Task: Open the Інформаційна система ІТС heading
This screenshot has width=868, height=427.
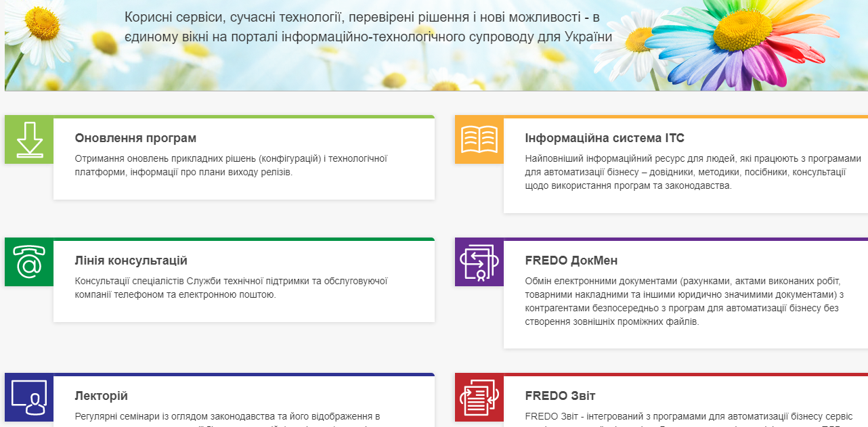Action: (605, 138)
